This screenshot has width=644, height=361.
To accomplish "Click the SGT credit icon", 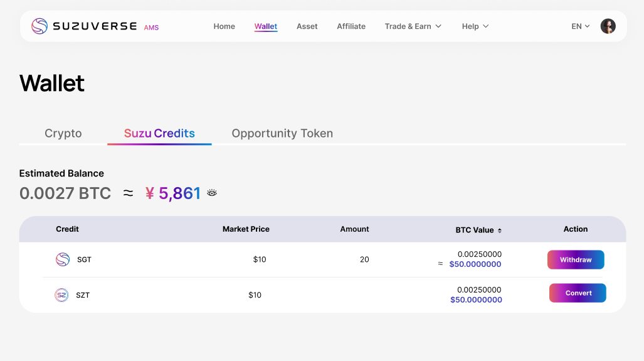I will click(x=63, y=259).
